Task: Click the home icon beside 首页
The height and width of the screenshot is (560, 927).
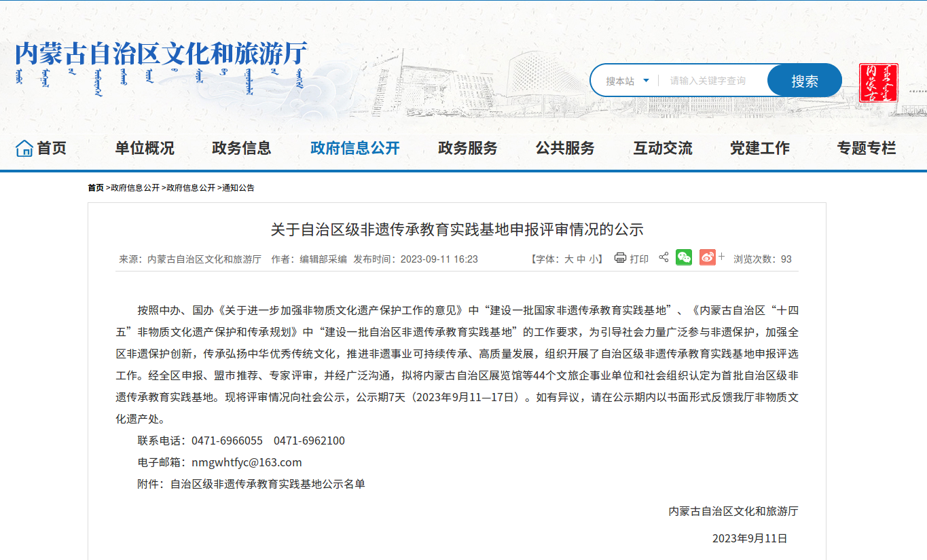Action: click(x=24, y=148)
